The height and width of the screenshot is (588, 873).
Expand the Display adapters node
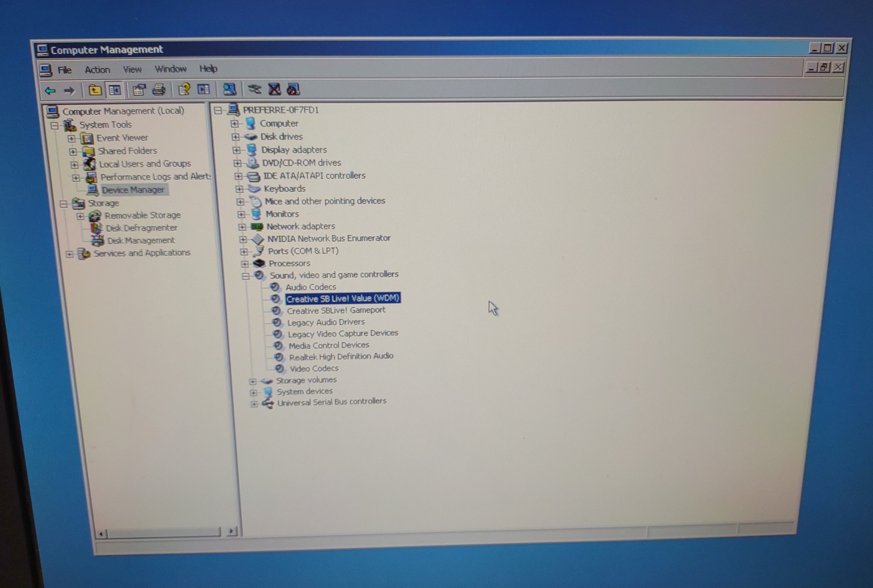pos(236,150)
